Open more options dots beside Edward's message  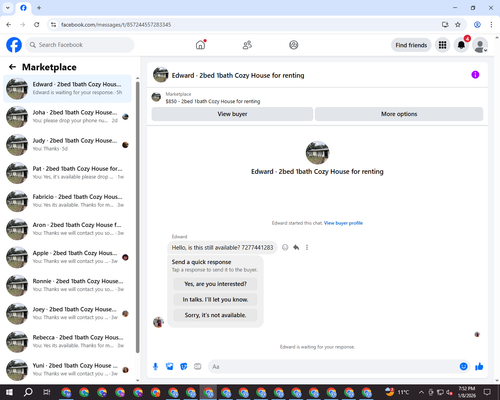tap(307, 247)
